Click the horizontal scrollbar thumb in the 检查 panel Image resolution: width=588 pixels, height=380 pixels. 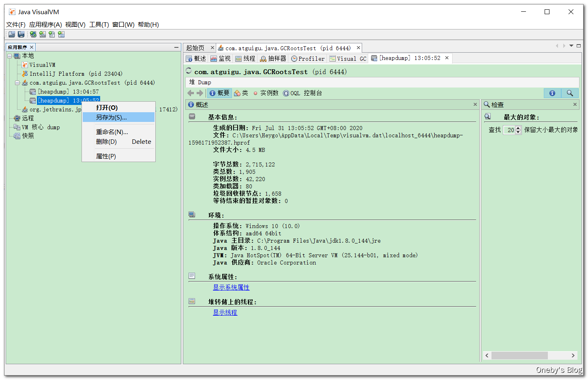point(519,355)
